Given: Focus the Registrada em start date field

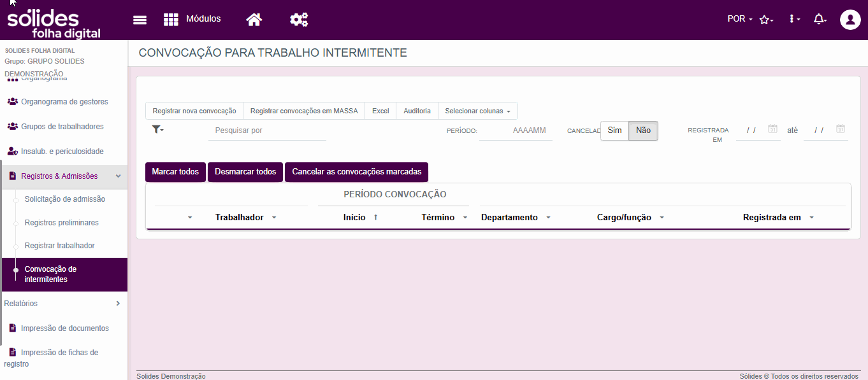Looking at the screenshot, I should point(751,130).
